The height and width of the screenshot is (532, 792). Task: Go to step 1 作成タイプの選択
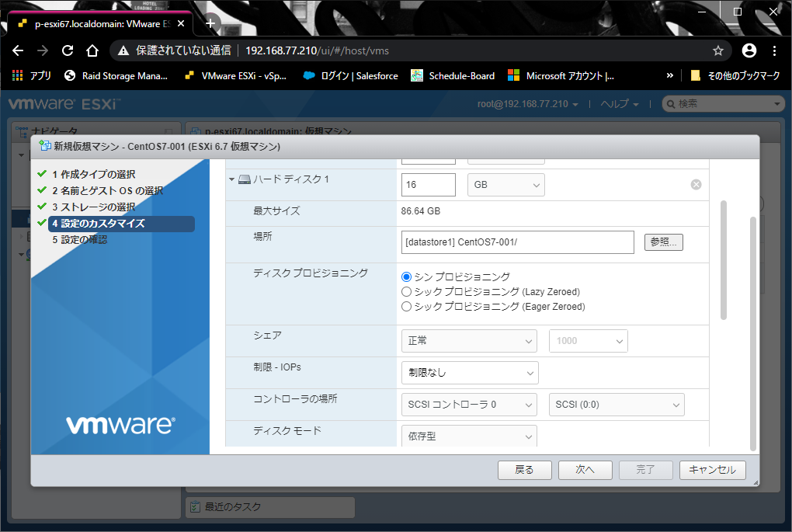pos(93,174)
